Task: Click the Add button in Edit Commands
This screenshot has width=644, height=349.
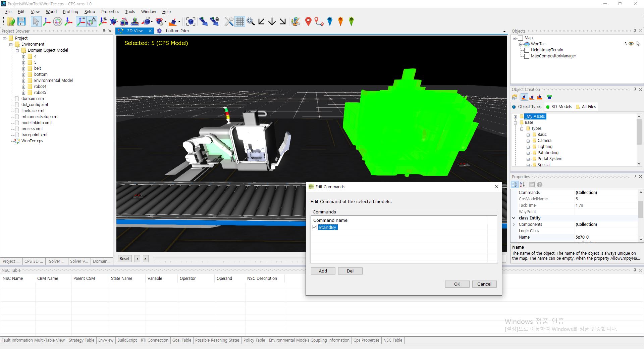Action: coord(323,271)
